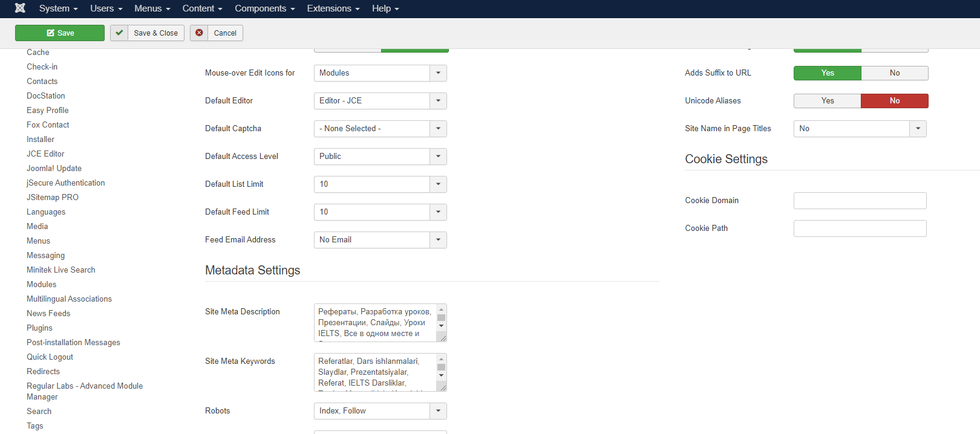Expand the Robots dropdown arrow

[438, 411]
